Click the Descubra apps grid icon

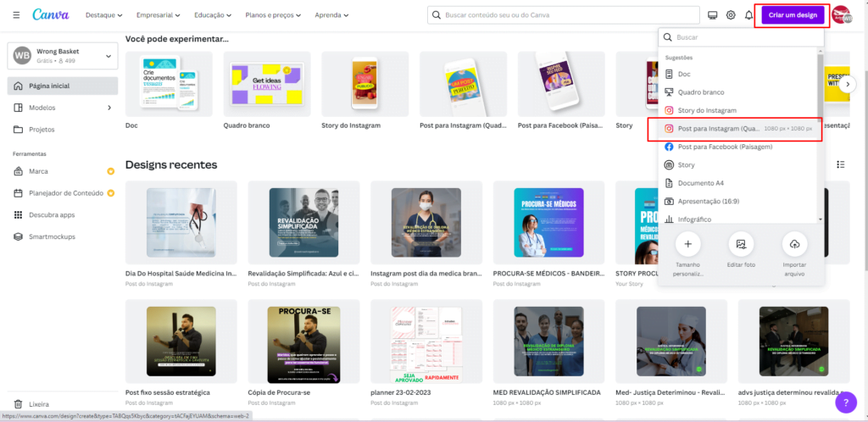[18, 214]
